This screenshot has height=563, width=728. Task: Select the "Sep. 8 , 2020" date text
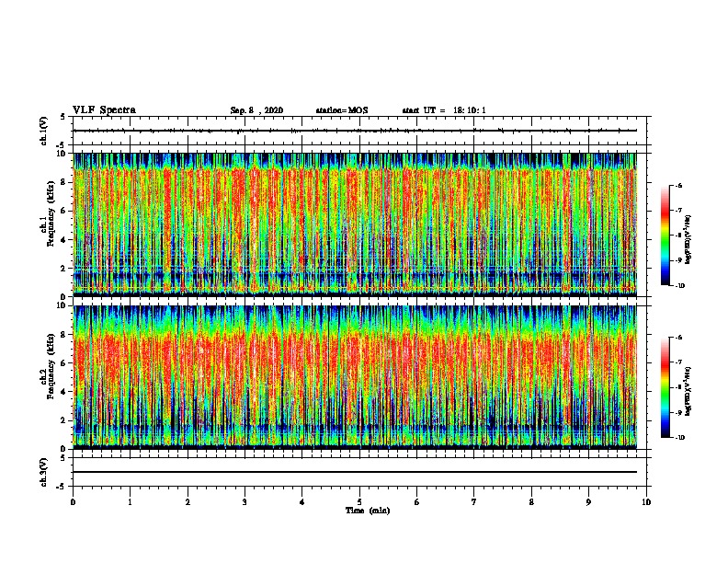pyautogui.click(x=256, y=110)
